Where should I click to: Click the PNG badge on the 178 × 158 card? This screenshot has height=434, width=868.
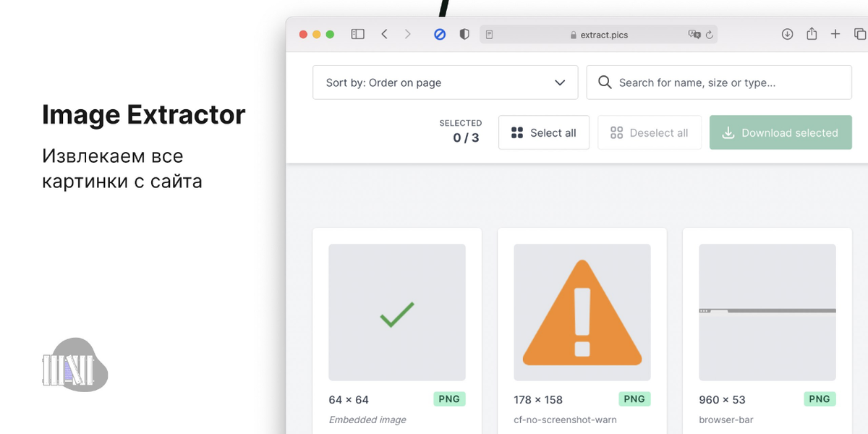(x=634, y=399)
